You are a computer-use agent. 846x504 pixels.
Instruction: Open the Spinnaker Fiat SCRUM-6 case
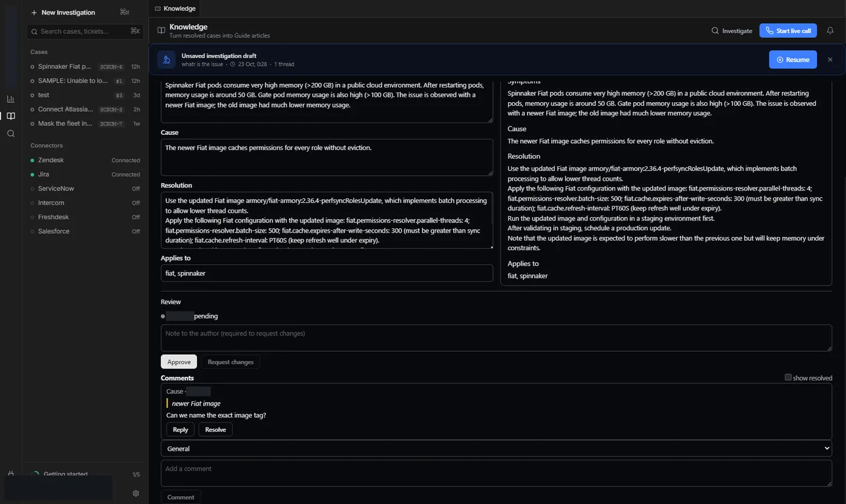pos(85,66)
